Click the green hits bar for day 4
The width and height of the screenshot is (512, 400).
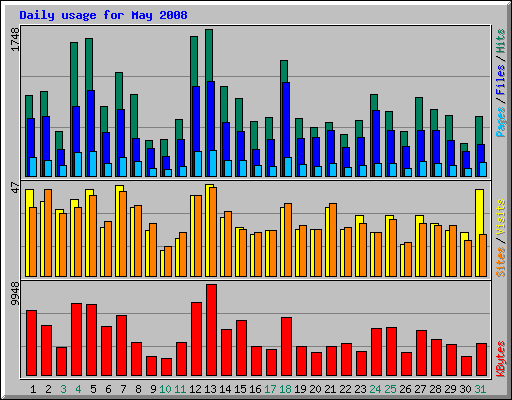coord(74,74)
